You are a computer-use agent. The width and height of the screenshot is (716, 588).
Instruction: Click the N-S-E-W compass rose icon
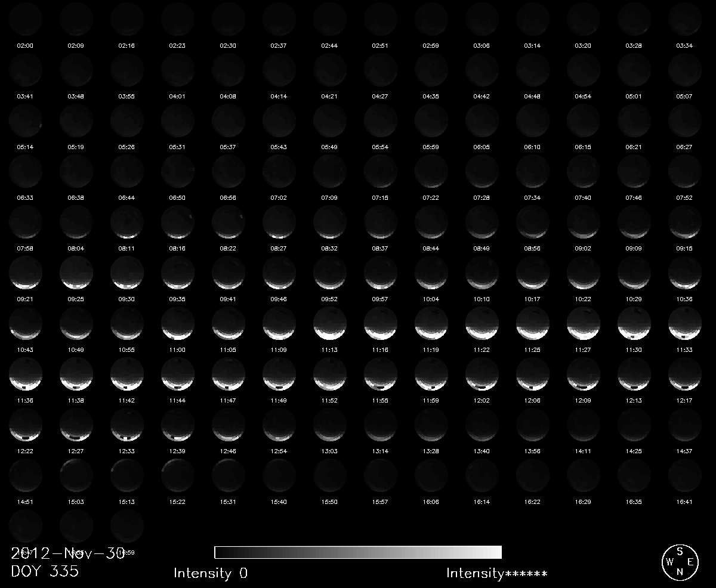[680, 561]
